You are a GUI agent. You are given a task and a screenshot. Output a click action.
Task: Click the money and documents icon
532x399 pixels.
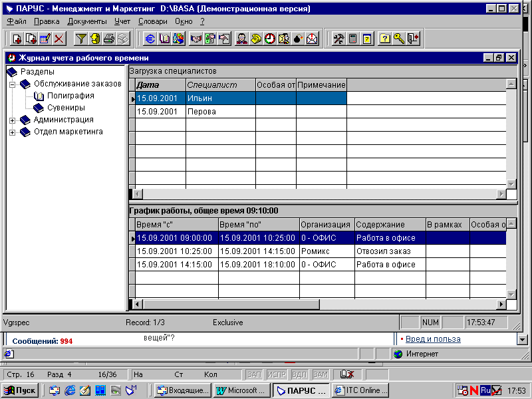(x=210, y=39)
